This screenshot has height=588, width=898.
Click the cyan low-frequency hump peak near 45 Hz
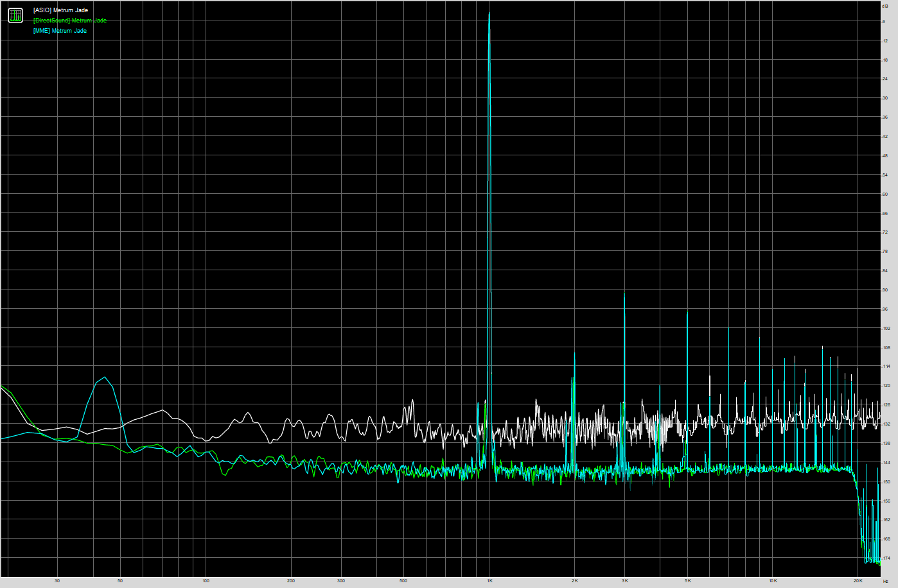pos(105,377)
